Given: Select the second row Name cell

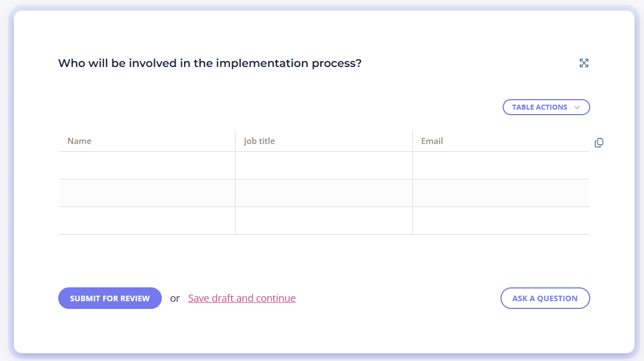Looking at the screenshot, I should tap(147, 193).
